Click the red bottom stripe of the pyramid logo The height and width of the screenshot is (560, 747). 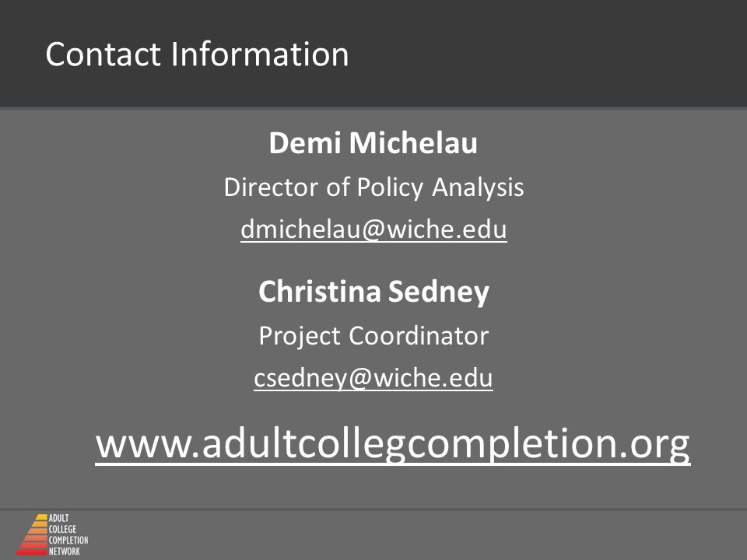point(31,552)
